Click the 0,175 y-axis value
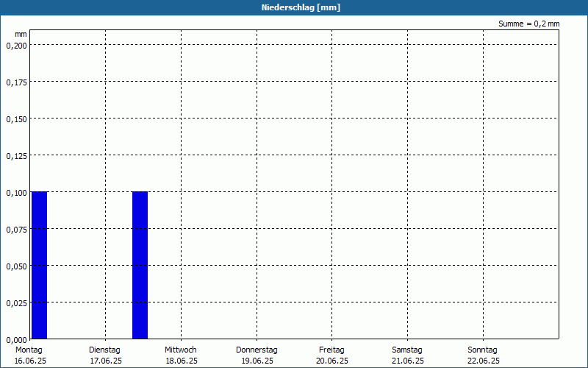The height and width of the screenshot is (368, 588). [x=16, y=82]
